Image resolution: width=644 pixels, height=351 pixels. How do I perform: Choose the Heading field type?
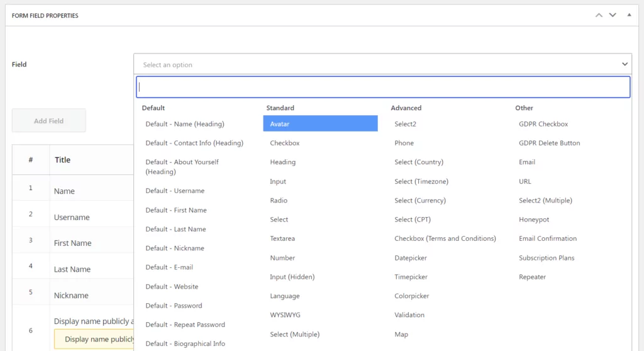coord(282,162)
